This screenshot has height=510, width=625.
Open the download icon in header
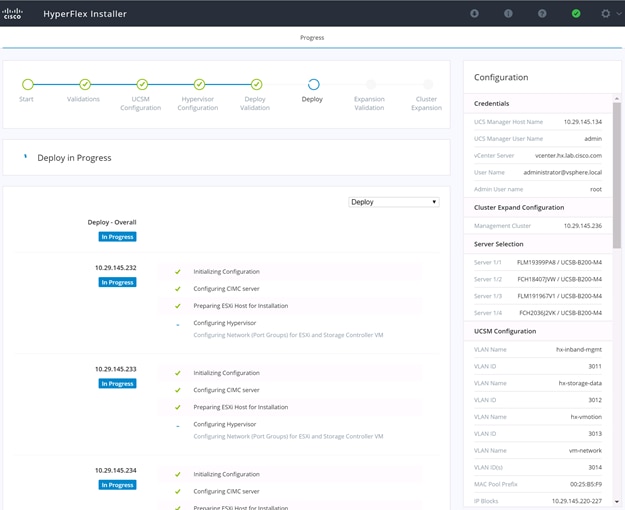point(474,14)
